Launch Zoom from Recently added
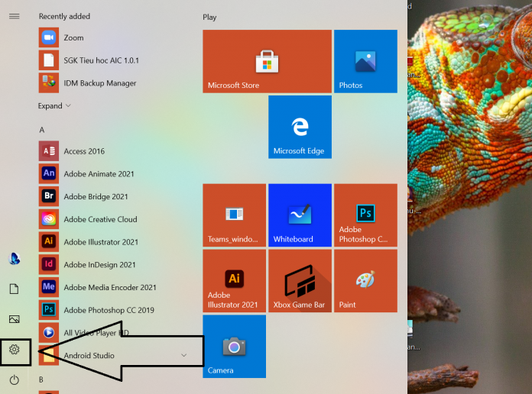This screenshot has height=394, width=532. (73, 37)
